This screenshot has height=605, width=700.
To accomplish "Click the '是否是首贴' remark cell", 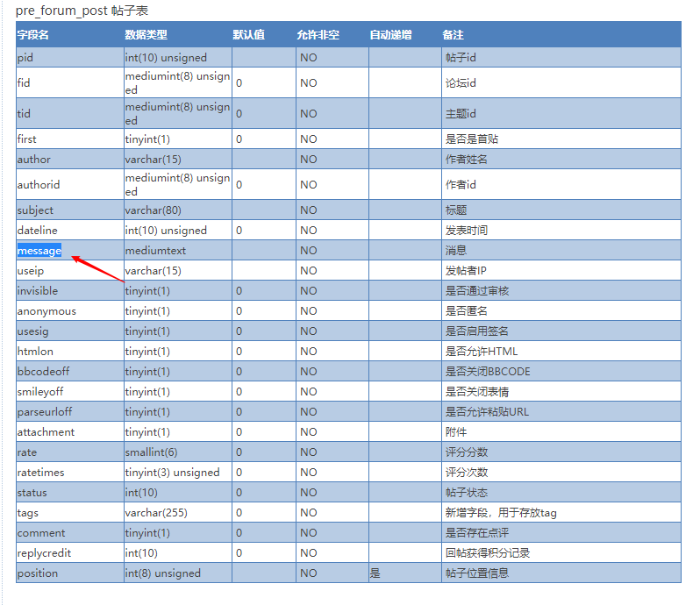I will point(561,139).
